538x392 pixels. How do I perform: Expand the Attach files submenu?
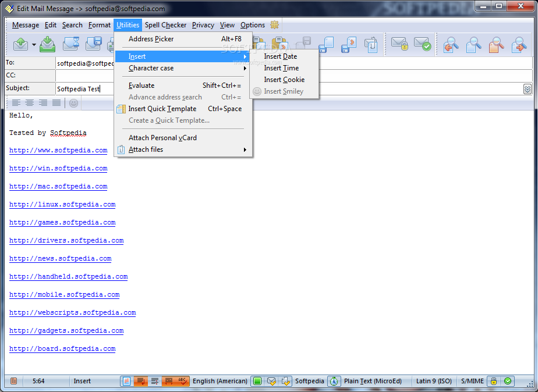point(184,149)
